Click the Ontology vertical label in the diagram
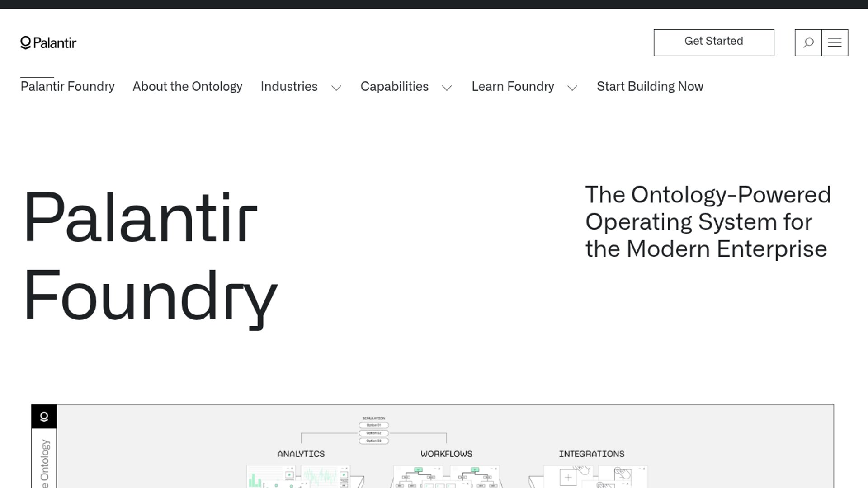Image resolution: width=868 pixels, height=488 pixels. 44,464
